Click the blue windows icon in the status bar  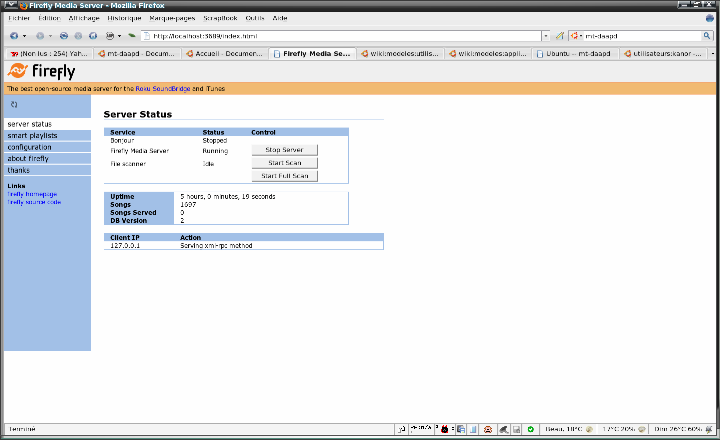(461, 429)
